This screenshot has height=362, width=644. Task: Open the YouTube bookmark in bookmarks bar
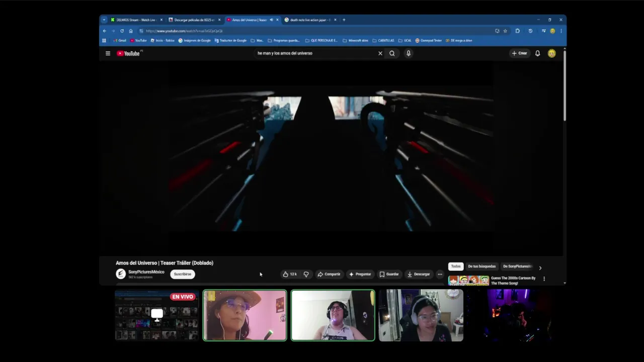(x=138, y=40)
